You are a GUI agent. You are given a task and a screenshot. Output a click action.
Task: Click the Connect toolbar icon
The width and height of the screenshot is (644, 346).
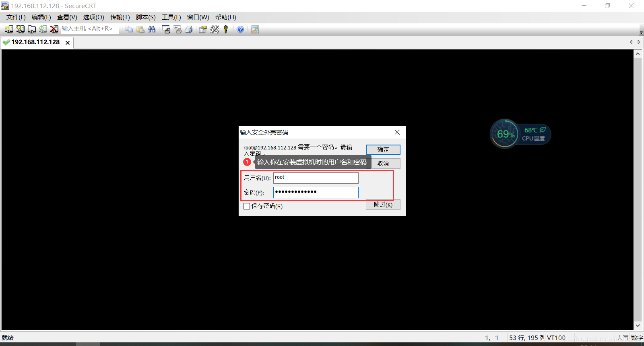pos(9,29)
